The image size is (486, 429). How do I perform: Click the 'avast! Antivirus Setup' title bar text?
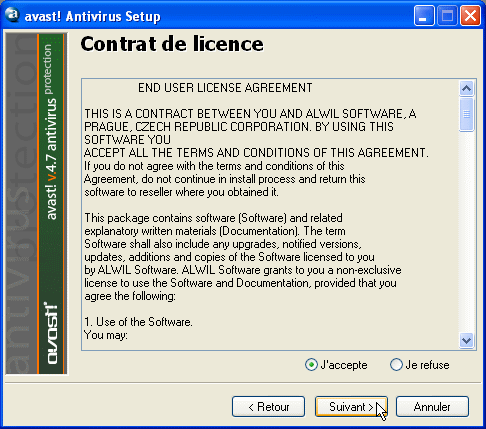click(x=93, y=16)
